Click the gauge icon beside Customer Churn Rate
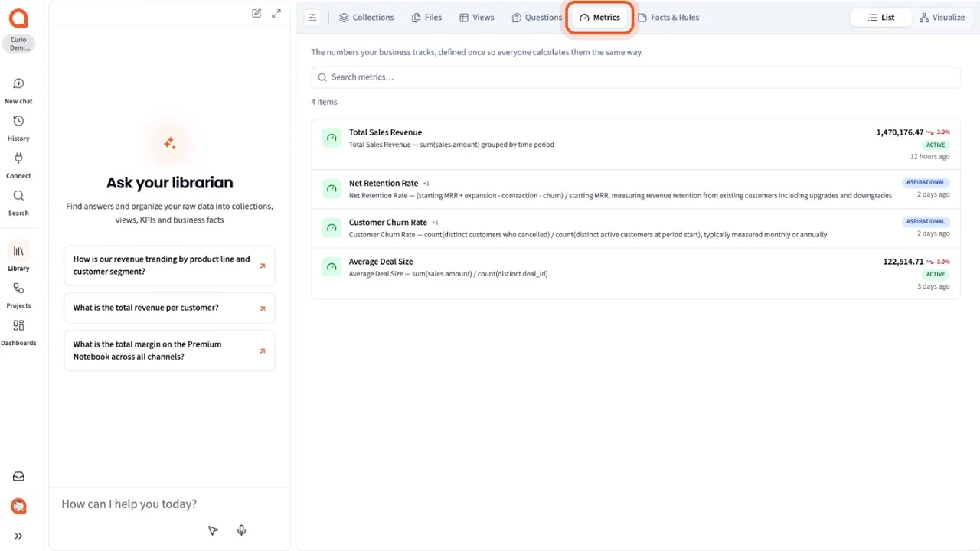980x551 pixels. pyautogui.click(x=332, y=228)
